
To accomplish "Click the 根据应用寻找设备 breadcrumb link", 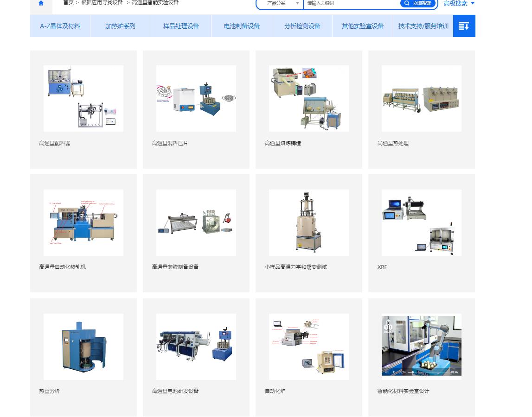I will click(x=102, y=2).
